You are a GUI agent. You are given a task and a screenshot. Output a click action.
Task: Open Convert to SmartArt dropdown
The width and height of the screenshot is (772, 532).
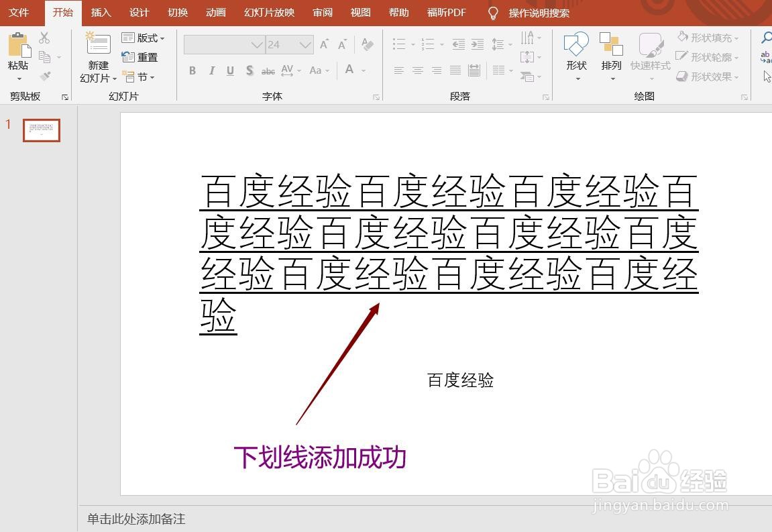coord(531,76)
